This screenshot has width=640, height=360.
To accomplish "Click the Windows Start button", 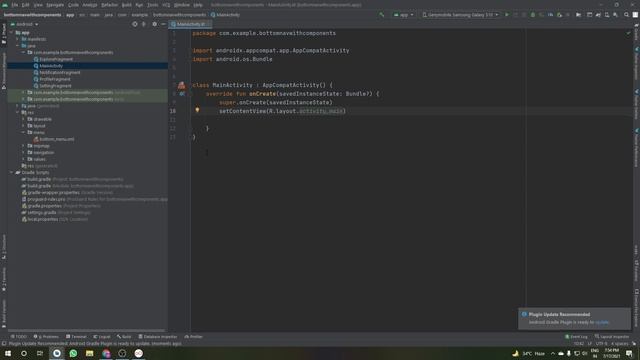I will 8,353.
